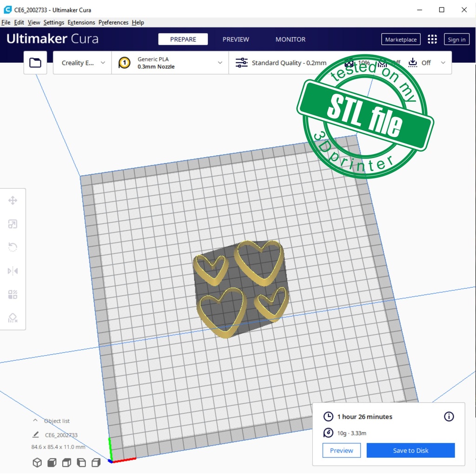The width and height of the screenshot is (476, 476).
Task: Select the Move tool in left toolbar
Action: coord(13,200)
